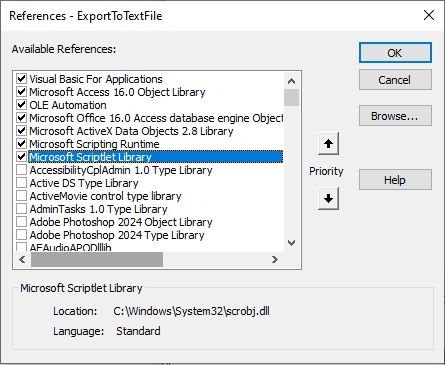Move selected reference up in priority
Screen dimensions: 445x365
click(x=328, y=144)
